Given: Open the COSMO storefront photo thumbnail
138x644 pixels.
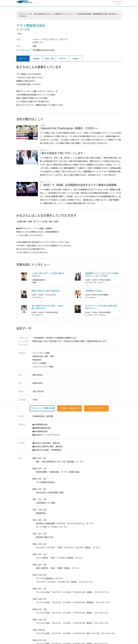Looking at the screenshot, I should (x=27, y=132).
